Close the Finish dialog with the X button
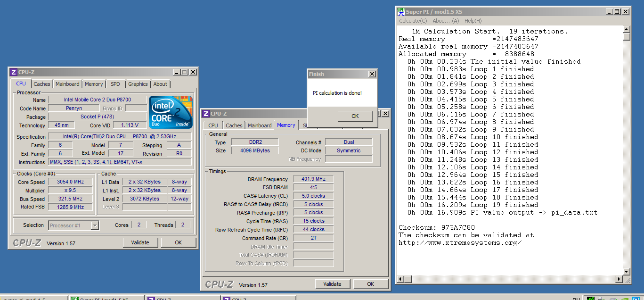The height and width of the screenshot is (300, 644). pyautogui.click(x=372, y=74)
